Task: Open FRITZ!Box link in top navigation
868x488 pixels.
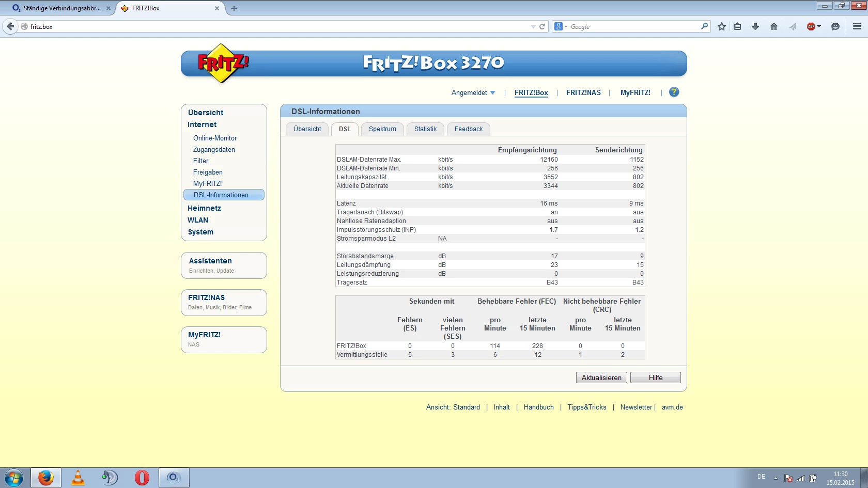Action: (531, 93)
